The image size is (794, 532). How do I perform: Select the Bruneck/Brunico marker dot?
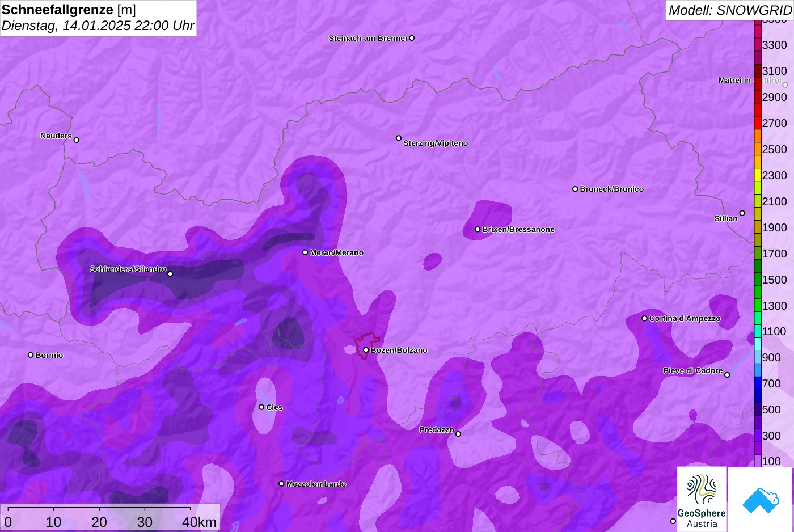pos(575,189)
